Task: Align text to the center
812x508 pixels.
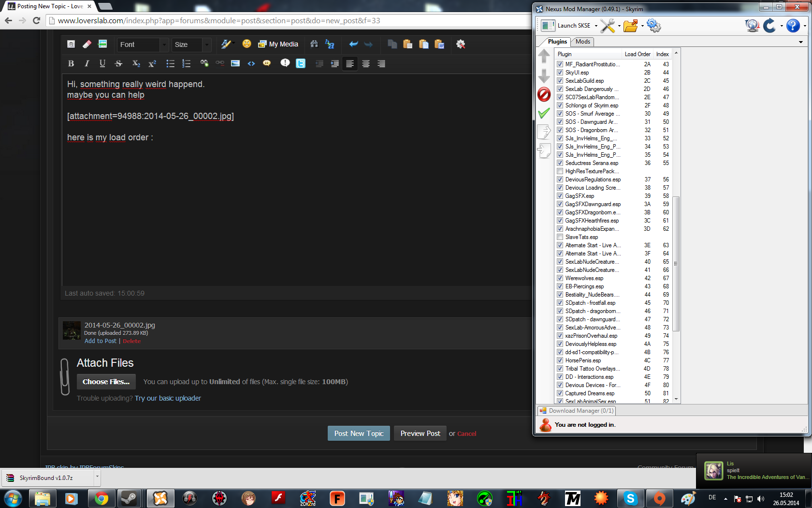Action: tap(366, 63)
